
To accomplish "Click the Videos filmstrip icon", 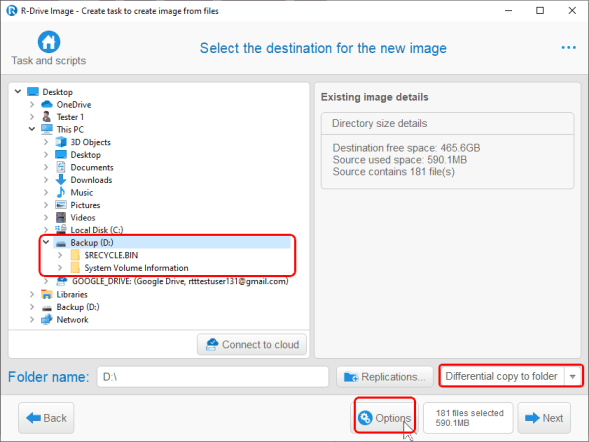I will tap(60, 217).
